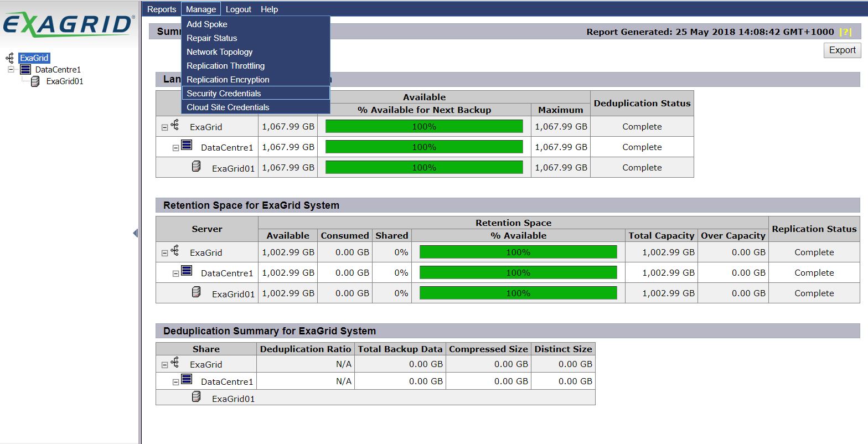The height and width of the screenshot is (444, 868).
Task: Collapse DataCentre1 node in sidebar tree
Action: tap(11, 70)
